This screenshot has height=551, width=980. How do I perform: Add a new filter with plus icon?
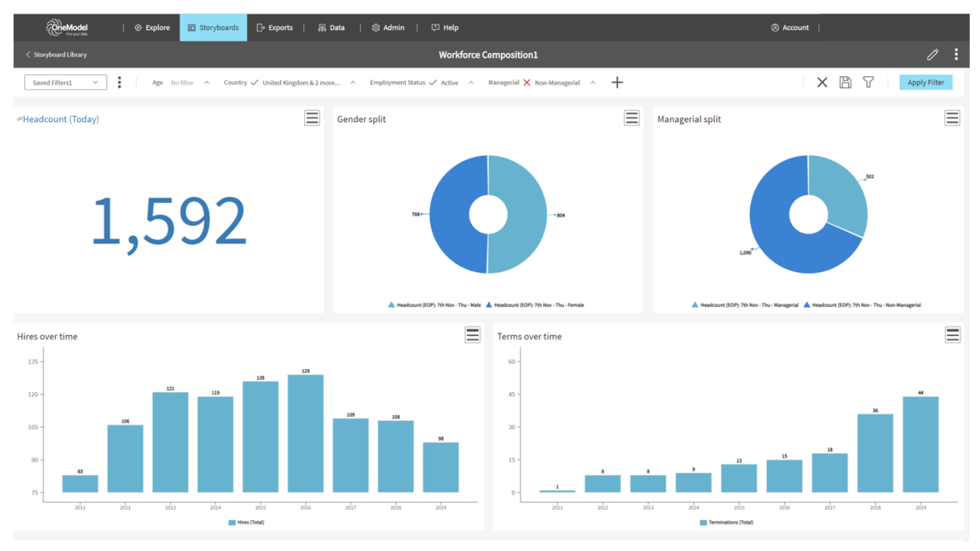(x=617, y=82)
